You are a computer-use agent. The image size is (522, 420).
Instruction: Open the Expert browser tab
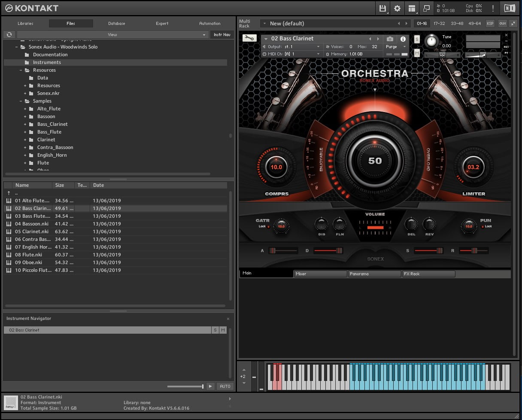pos(162,24)
